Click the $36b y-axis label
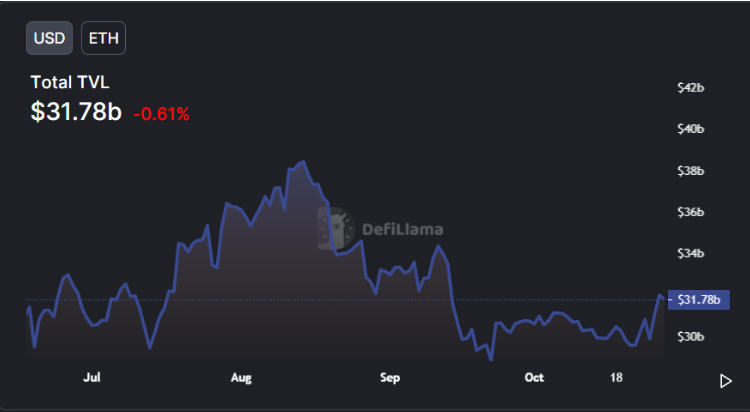The height and width of the screenshot is (412, 750). coord(691,212)
